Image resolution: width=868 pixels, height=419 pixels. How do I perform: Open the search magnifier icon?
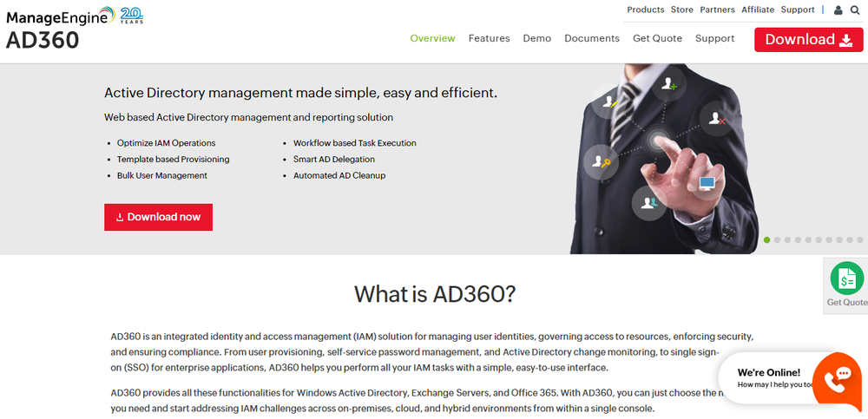(855, 10)
